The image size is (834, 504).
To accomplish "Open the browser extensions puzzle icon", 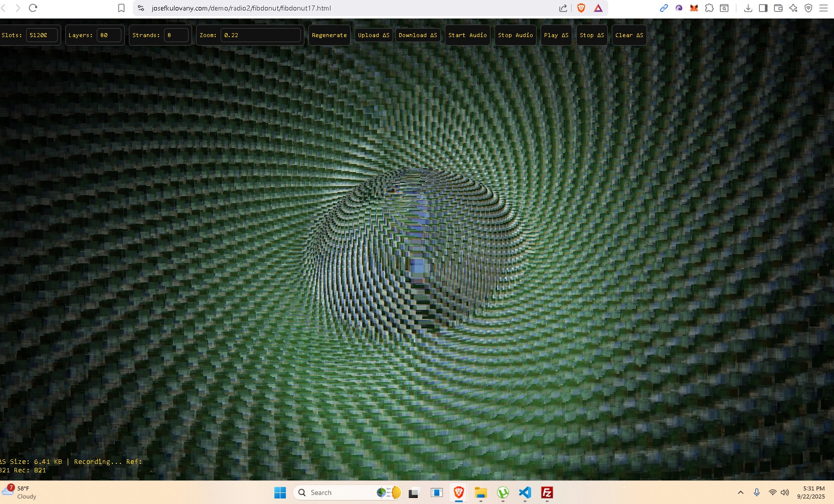I will [709, 8].
